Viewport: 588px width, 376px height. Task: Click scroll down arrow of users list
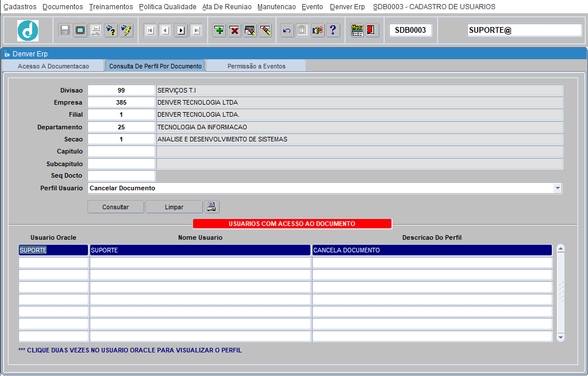coord(560,337)
